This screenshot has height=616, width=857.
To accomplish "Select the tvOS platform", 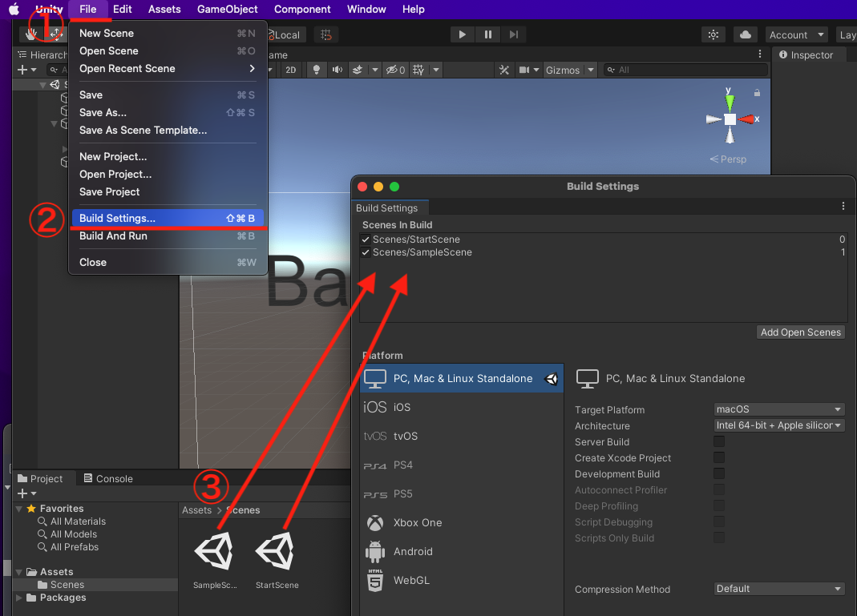I will [x=462, y=436].
